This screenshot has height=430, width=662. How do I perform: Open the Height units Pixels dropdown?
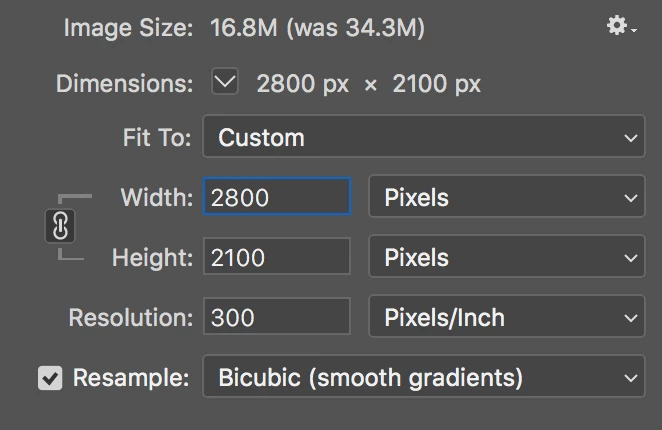(507, 256)
